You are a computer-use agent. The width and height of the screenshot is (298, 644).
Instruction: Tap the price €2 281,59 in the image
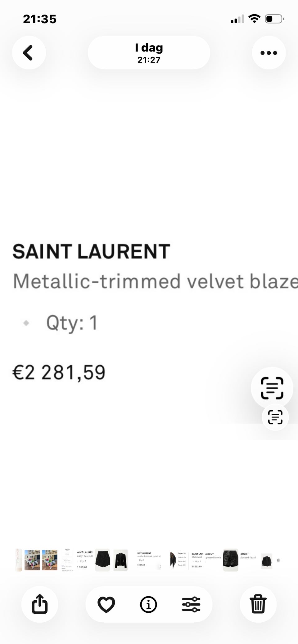[59, 372]
